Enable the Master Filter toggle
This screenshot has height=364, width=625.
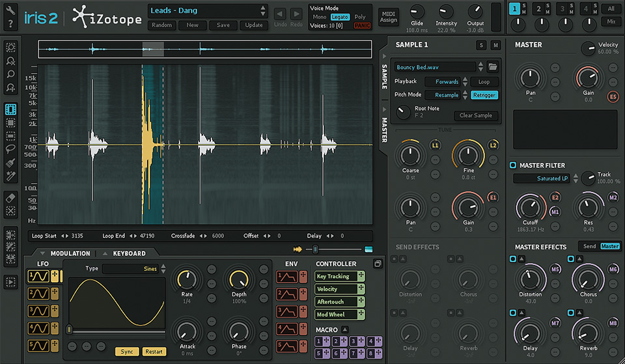pos(512,165)
